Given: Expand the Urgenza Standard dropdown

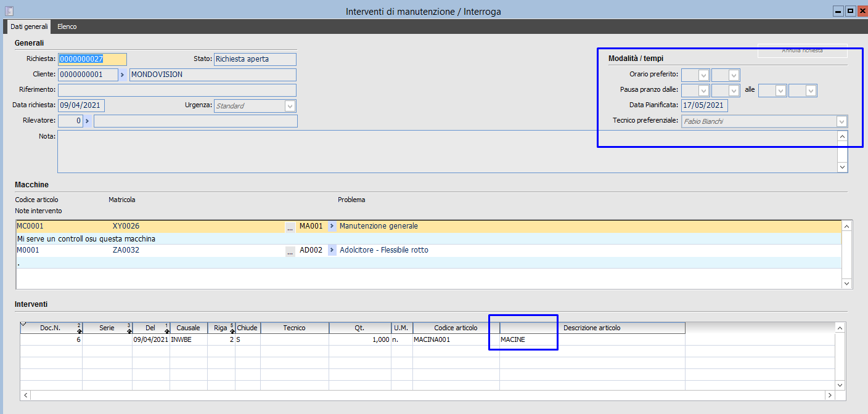Looking at the screenshot, I should tap(290, 106).
